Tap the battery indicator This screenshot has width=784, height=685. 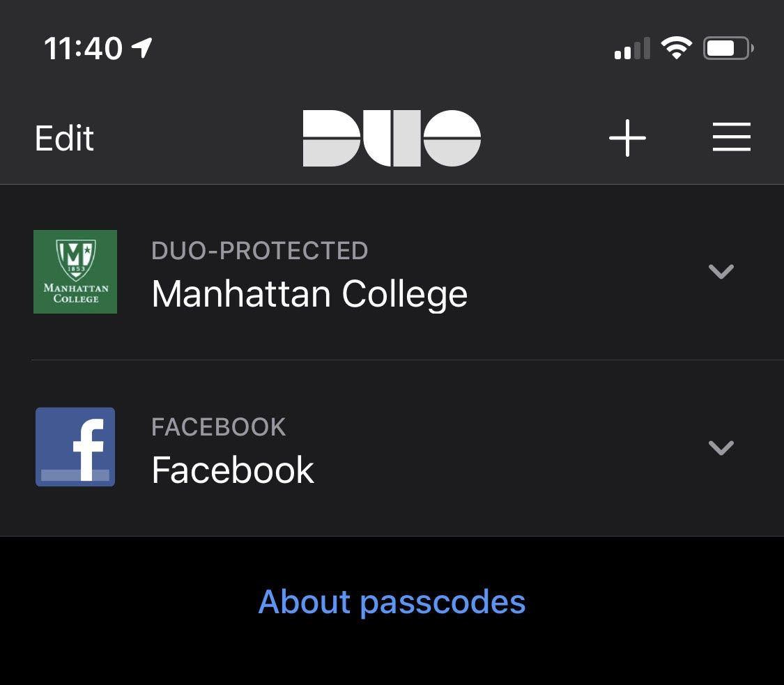727,47
